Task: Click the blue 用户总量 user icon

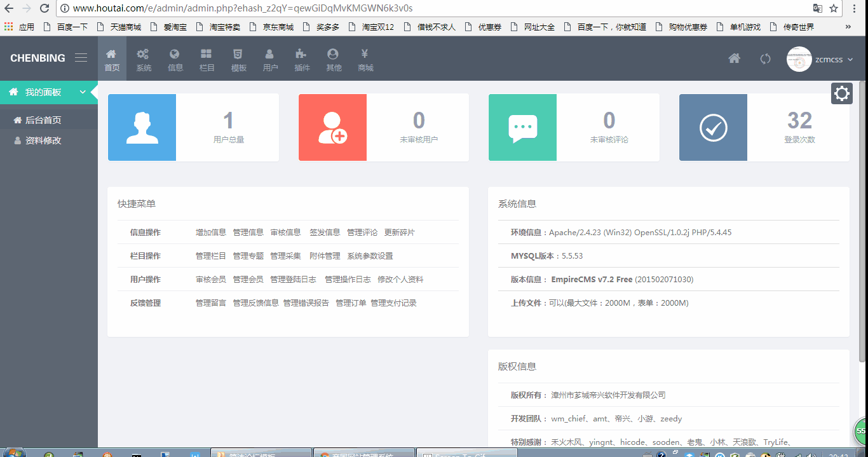Action: (142, 127)
